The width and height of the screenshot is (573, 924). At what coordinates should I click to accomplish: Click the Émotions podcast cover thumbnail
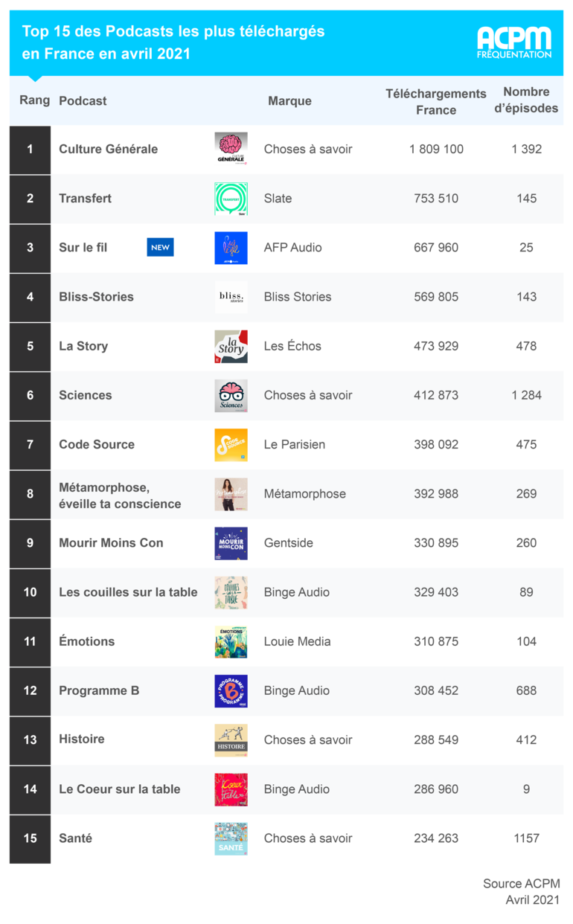tap(231, 641)
